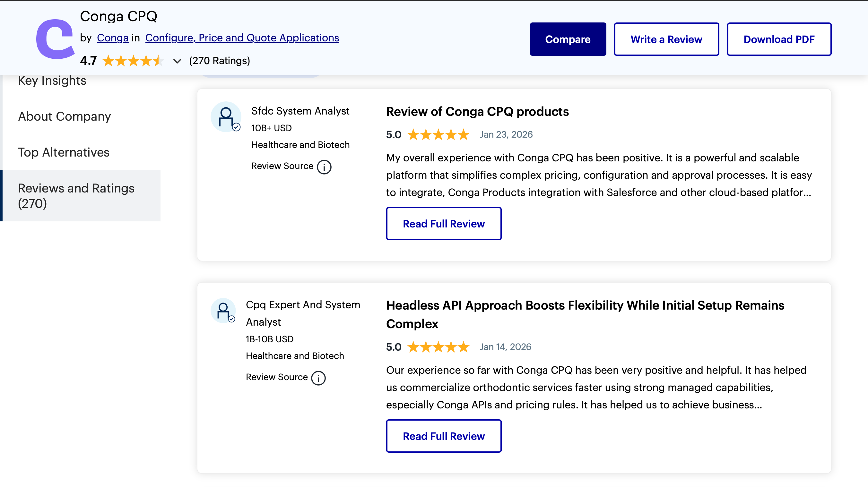The height and width of the screenshot is (487, 868).
Task: Click Review Source label under Sfdc System Analyst
Action: [x=282, y=166]
